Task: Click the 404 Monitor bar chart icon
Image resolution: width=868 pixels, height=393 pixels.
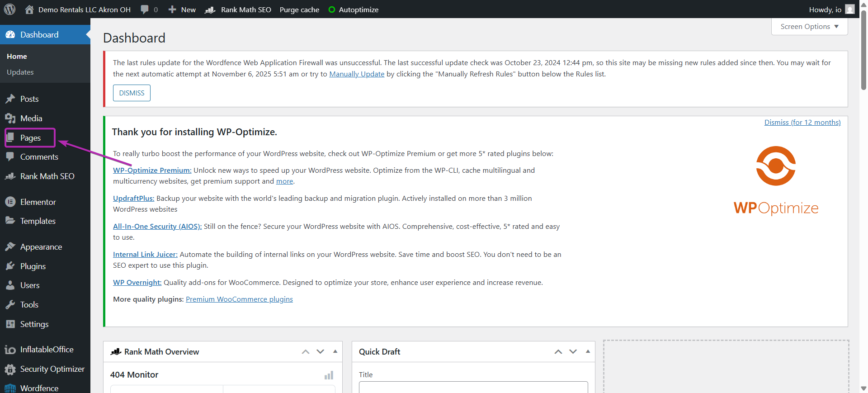Action: pyautogui.click(x=329, y=375)
